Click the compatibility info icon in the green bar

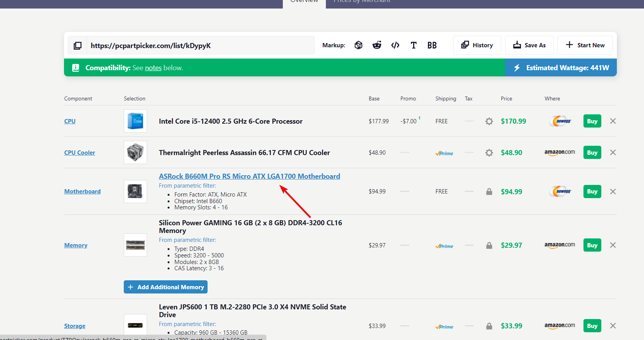pos(76,68)
